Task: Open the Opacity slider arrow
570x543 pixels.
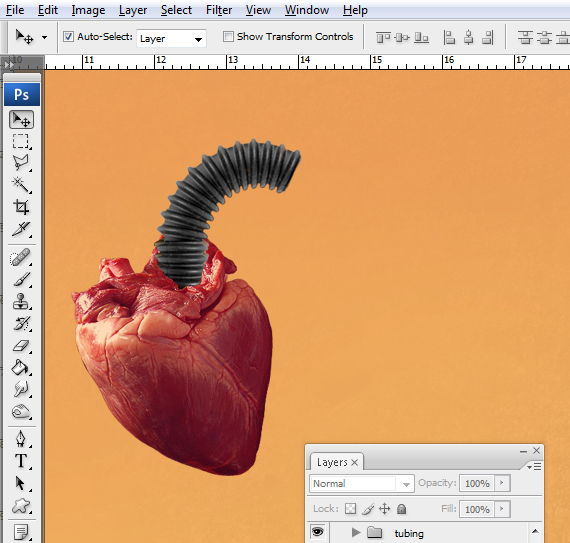Action: click(x=502, y=483)
